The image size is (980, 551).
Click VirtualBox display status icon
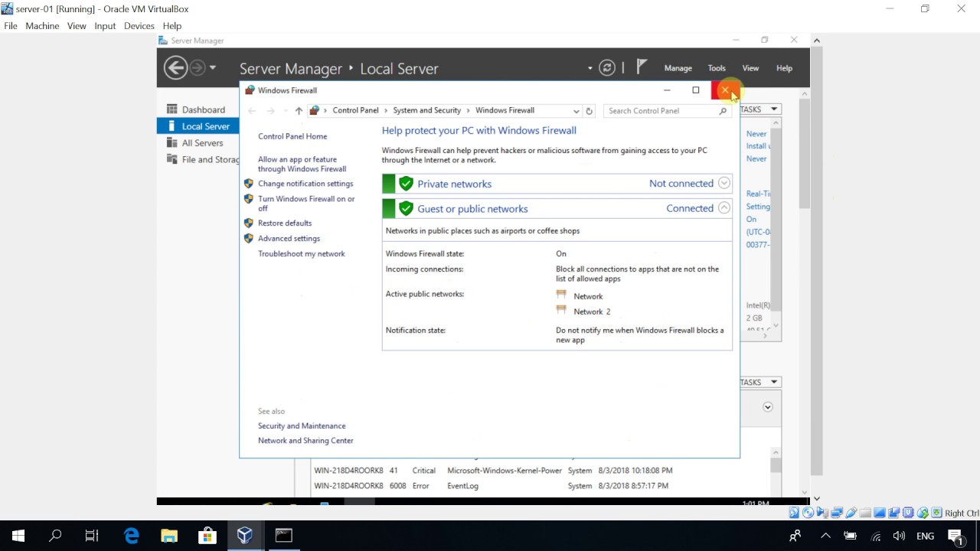[880, 513]
